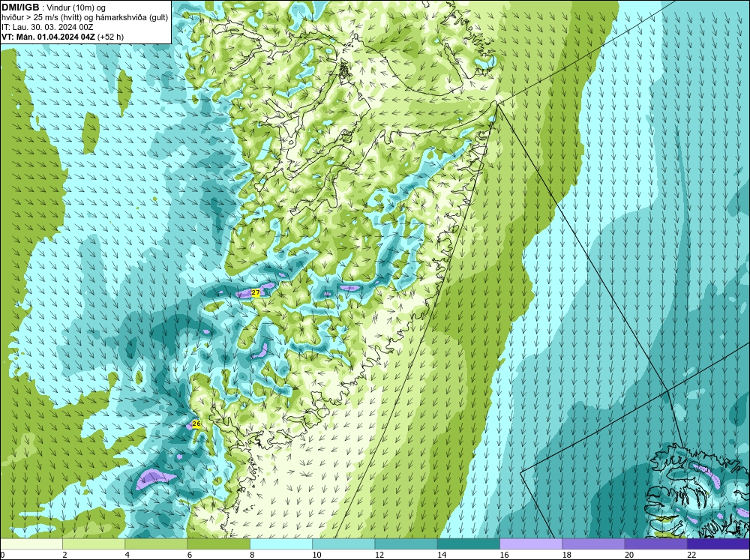Click the legend value 10
The image size is (750, 560).
pyautogui.click(x=316, y=555)
